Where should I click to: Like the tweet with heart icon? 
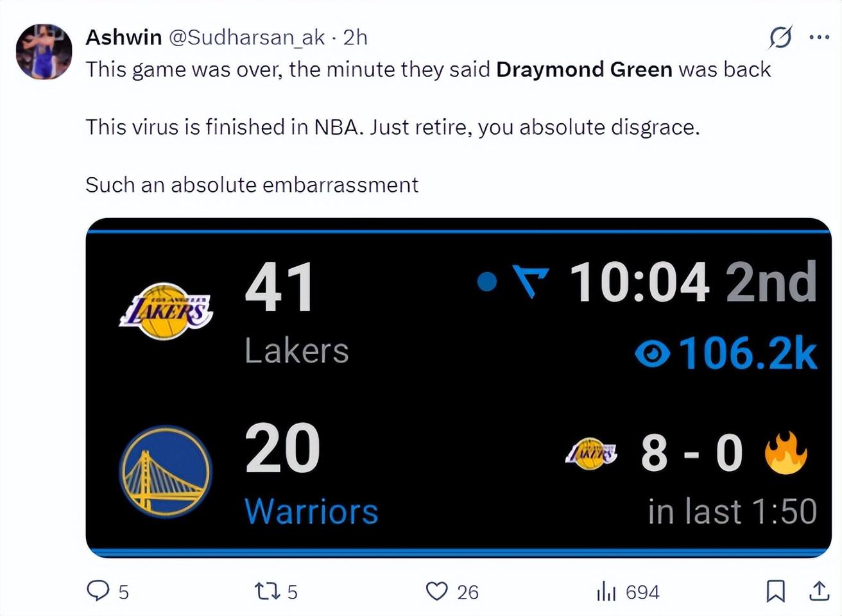[x=436, y=590]
